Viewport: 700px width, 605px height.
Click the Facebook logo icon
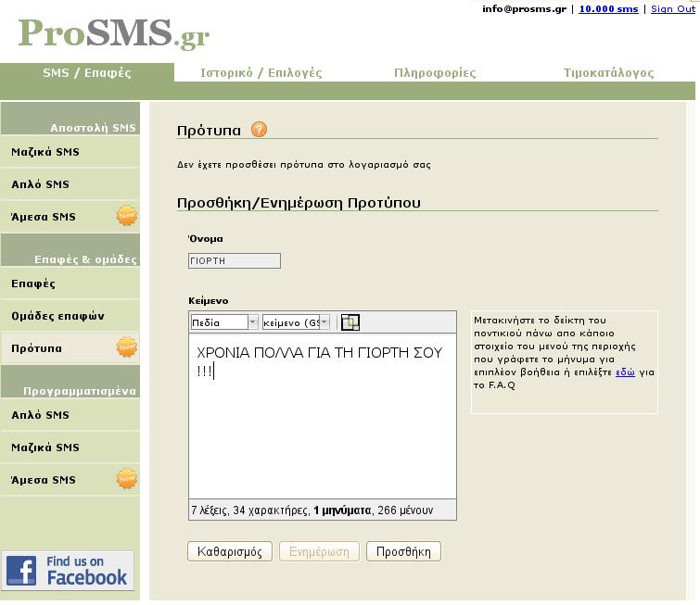coord(21,571)
